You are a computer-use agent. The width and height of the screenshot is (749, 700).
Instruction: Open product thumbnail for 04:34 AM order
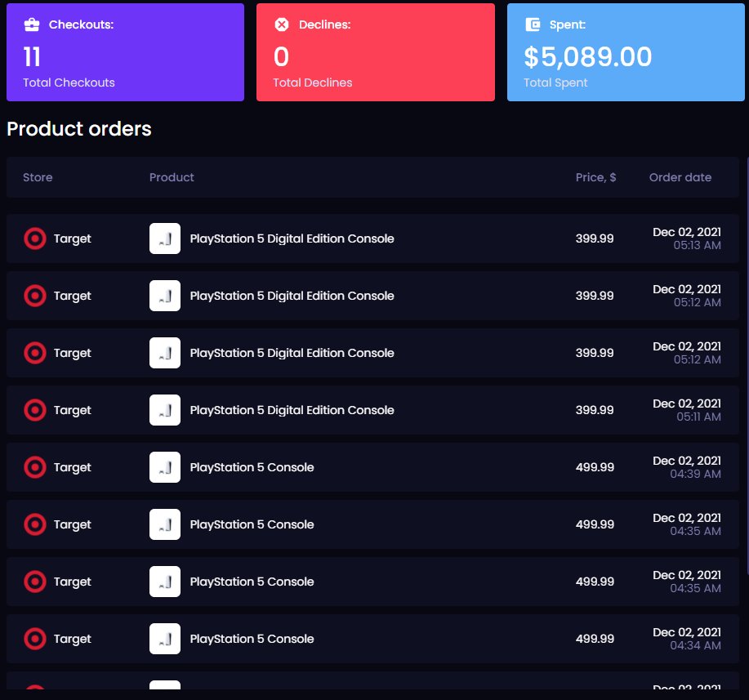(165, 639)
